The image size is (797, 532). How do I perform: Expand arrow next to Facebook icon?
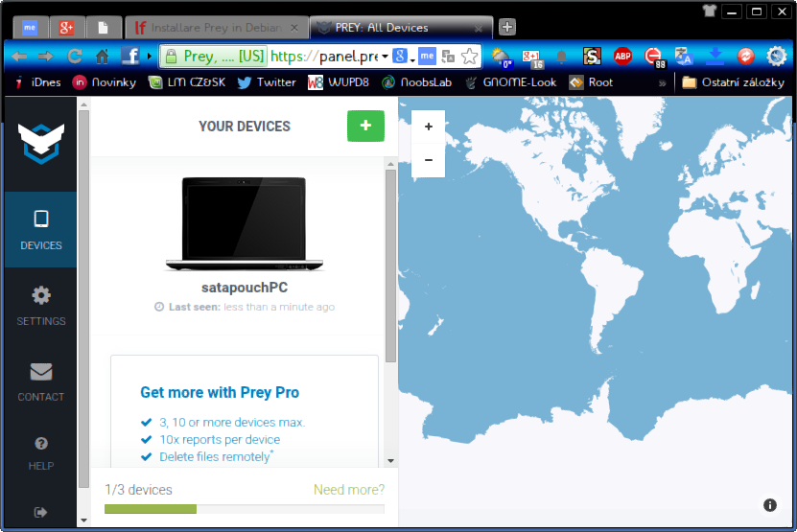pyautogui.click(x=150, y=56)
